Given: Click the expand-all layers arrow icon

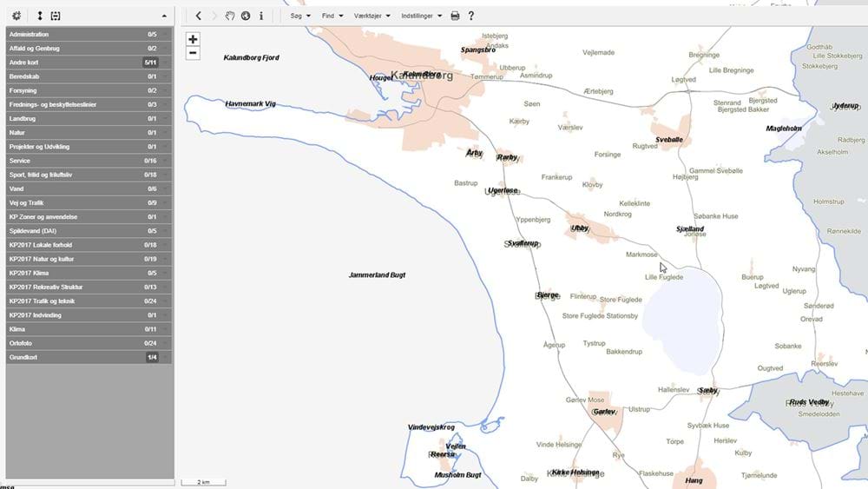Looking at the screenshot, I should (x=39, y=16).
